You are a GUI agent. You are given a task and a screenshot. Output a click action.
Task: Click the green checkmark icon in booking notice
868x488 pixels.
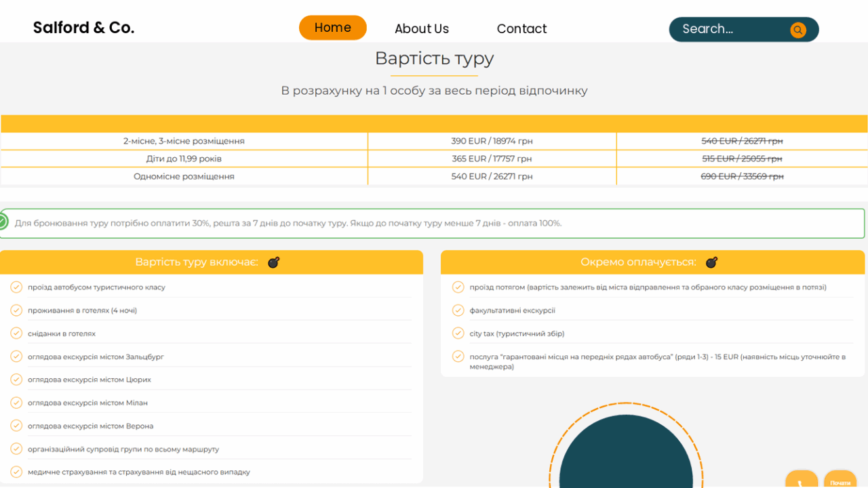[3, 222]
